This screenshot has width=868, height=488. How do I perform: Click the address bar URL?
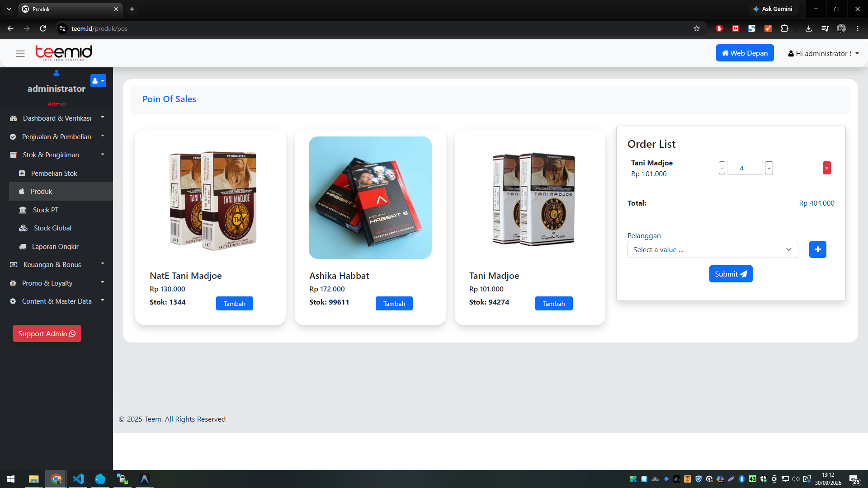click(99, 28)
